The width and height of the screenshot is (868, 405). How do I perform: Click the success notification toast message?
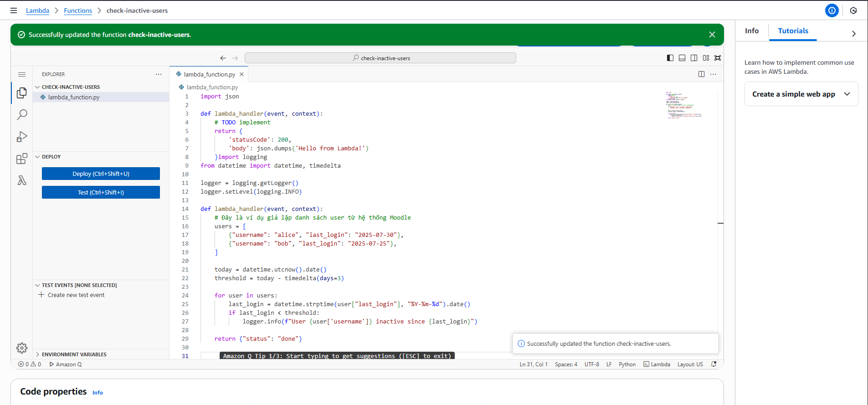(615, 343)
